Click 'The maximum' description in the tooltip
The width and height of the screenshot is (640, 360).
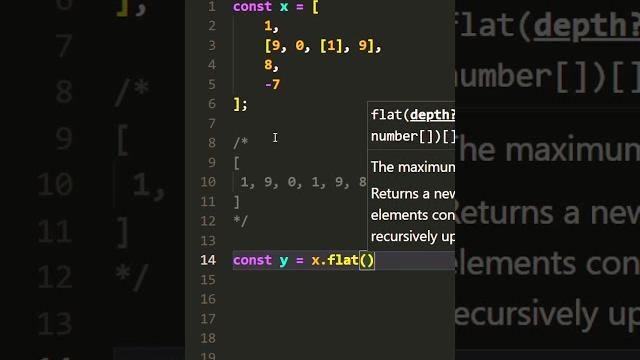point(413,167)
